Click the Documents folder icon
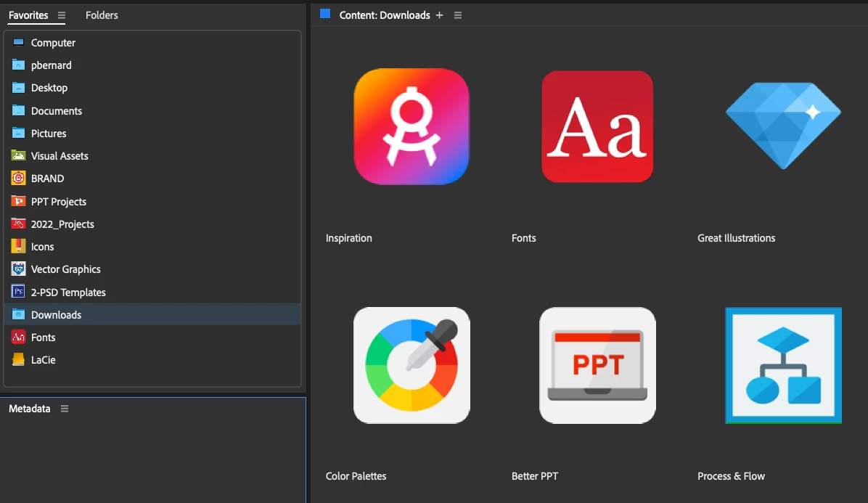Image resolution: width=868 pixels, height=503 pixels. (x=18, y=110)
